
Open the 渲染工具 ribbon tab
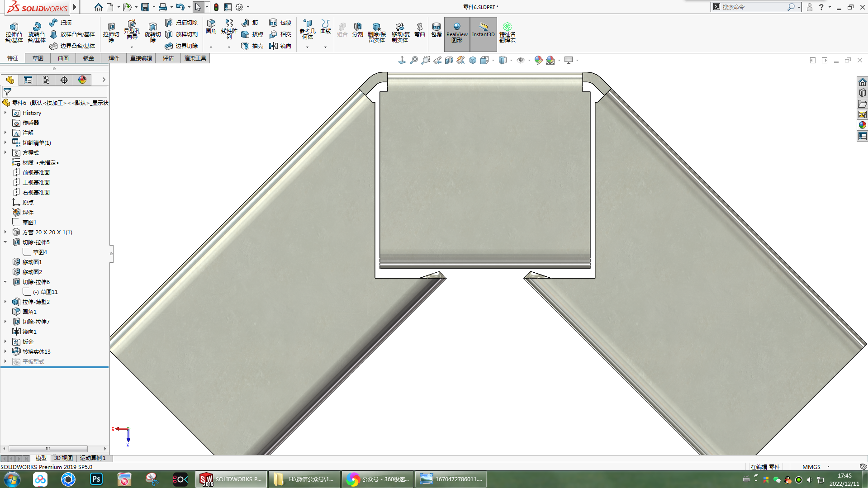[x=195, y=58]
